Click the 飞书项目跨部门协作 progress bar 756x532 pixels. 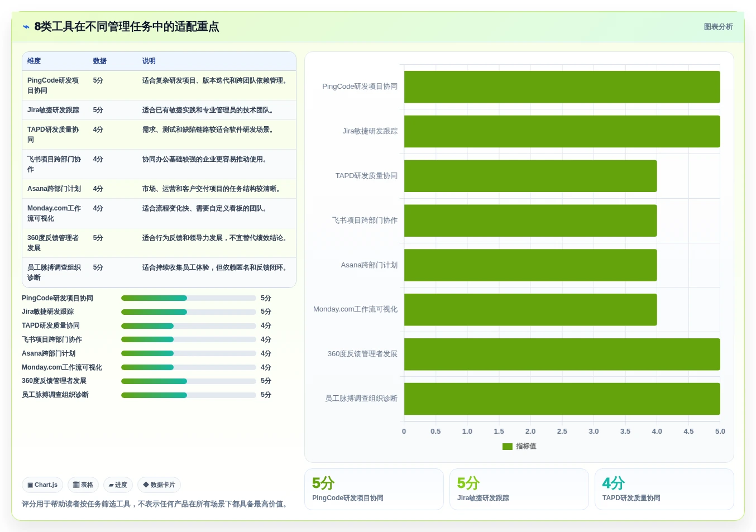pyautogui.click(x=189, y=339)
